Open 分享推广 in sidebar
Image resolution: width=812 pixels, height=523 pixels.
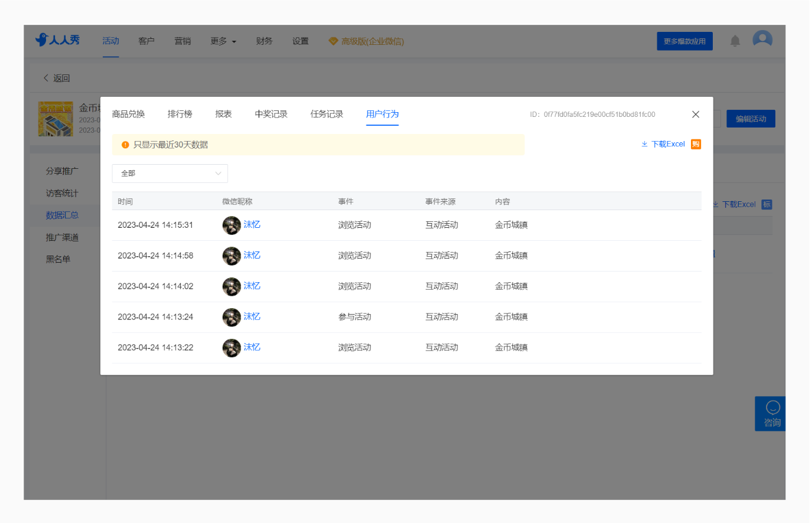tap(62, 171)
